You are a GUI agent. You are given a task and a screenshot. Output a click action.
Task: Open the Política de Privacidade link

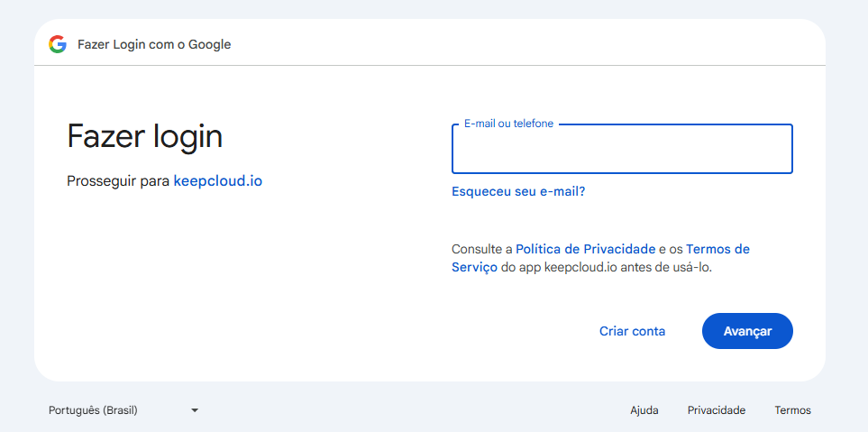(586, 249)
